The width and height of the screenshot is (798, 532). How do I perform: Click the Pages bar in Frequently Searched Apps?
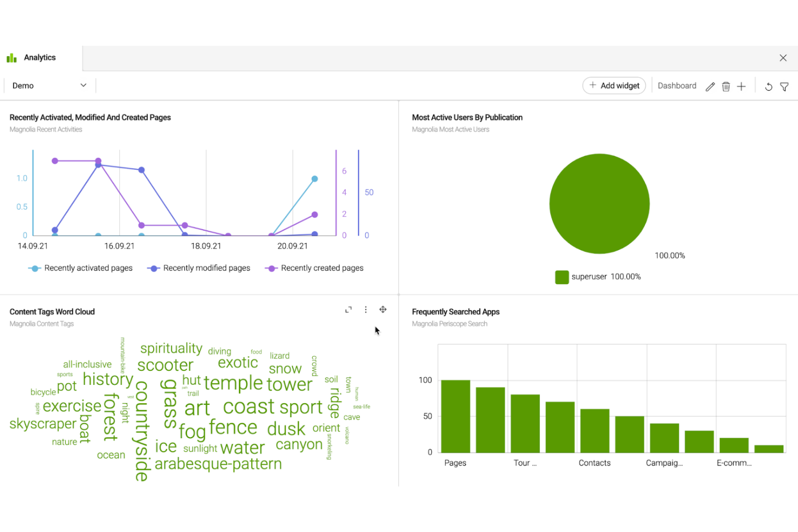tap(455, 415)
